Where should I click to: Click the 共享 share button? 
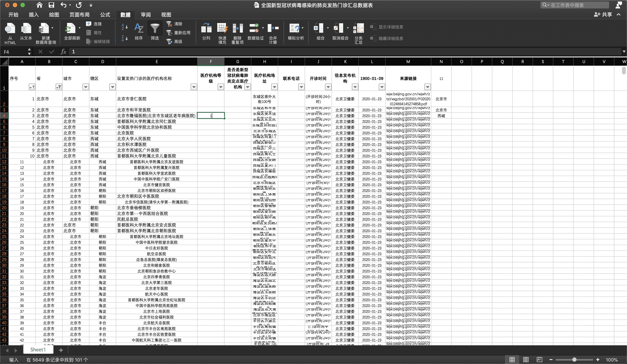tap(603, 15)
